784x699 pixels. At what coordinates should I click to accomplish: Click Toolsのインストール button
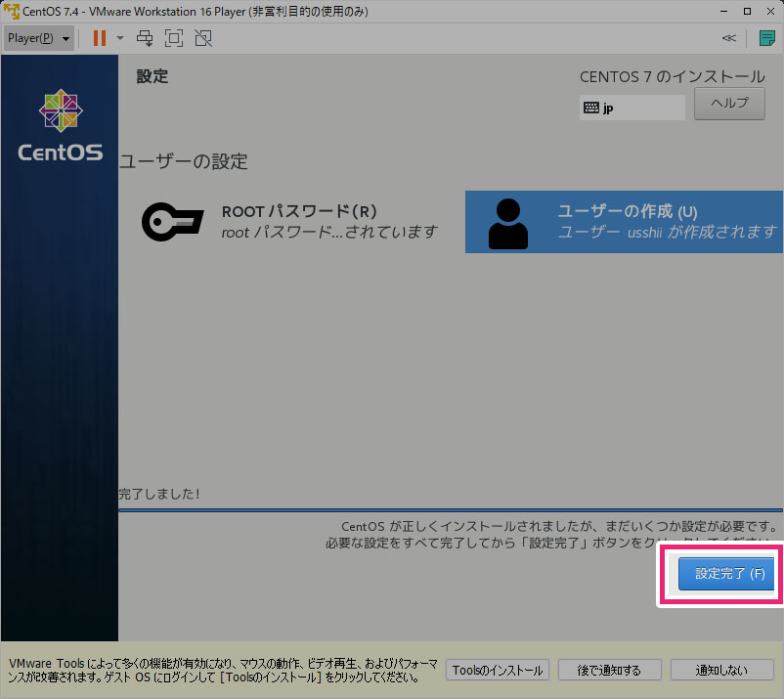(498, 670)
